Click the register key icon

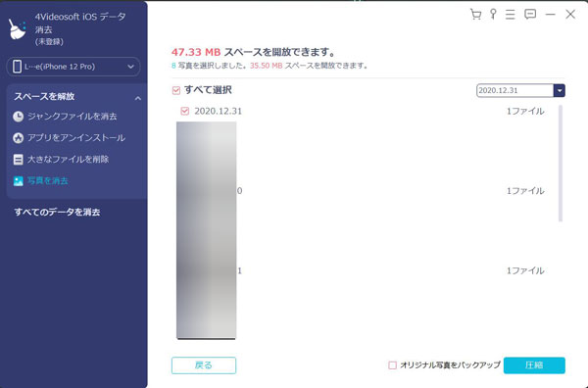pyautogui.click(x=493, y=15)
